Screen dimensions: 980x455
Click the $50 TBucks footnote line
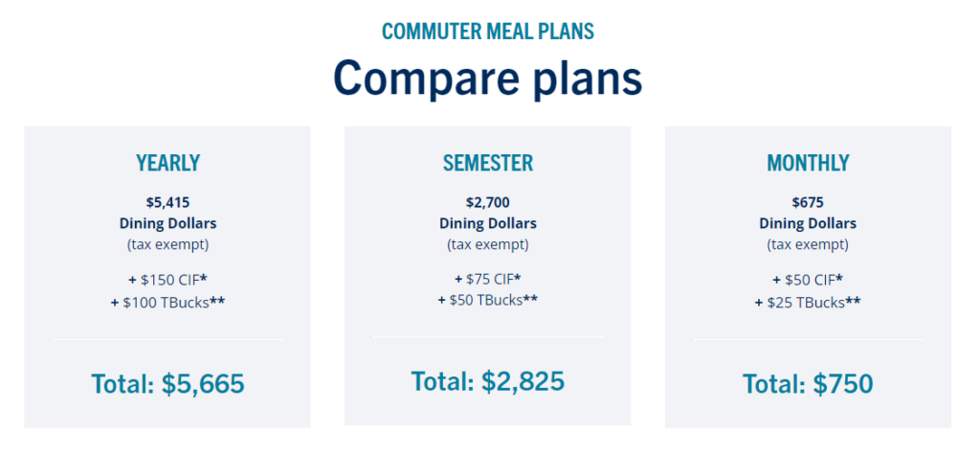487,300
